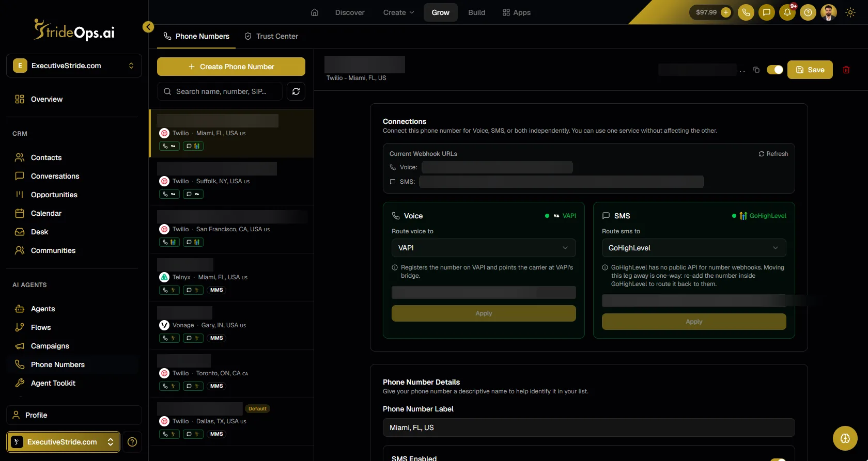Open the Apps menu item
Image resolution: width=868 pixels, height=461 pixels.
(x=516, y=12)
